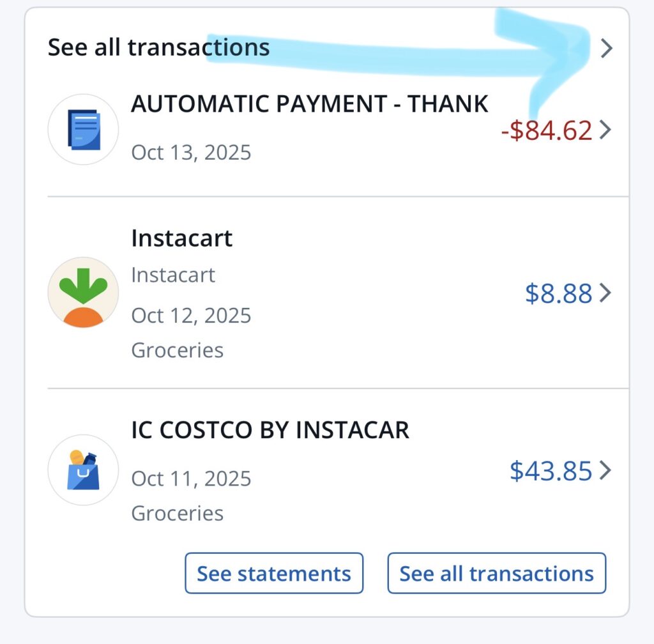The width and height of the screenshot is (654, 644).
Task: Tap the bold See all transactions header text
Action: (158, 47)
